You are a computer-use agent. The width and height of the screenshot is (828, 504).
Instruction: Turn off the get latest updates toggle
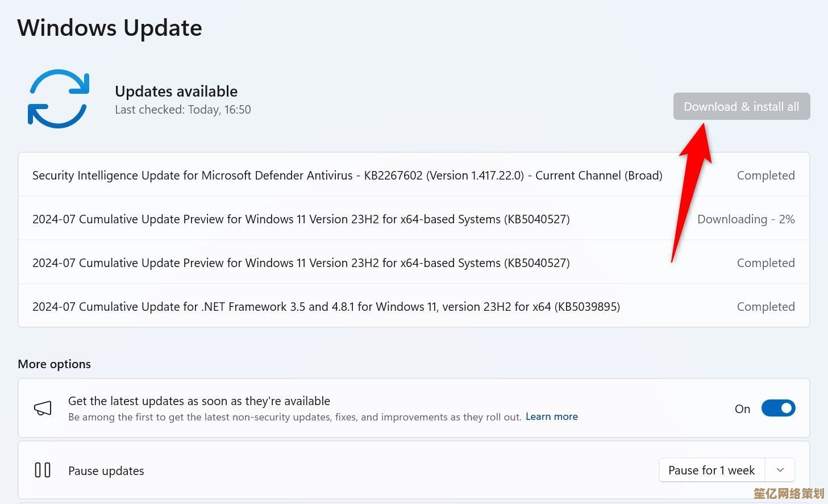[x=778, y=409]
